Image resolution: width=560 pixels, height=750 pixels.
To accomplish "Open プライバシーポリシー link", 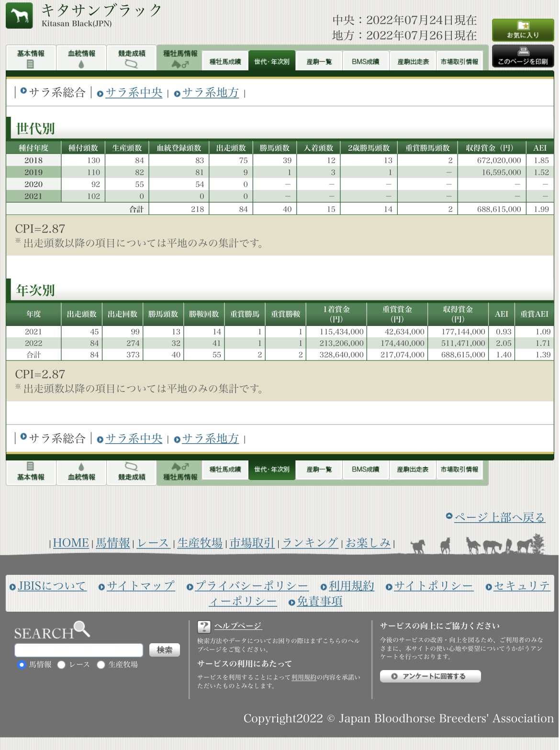I will click(x=252, y=586).
